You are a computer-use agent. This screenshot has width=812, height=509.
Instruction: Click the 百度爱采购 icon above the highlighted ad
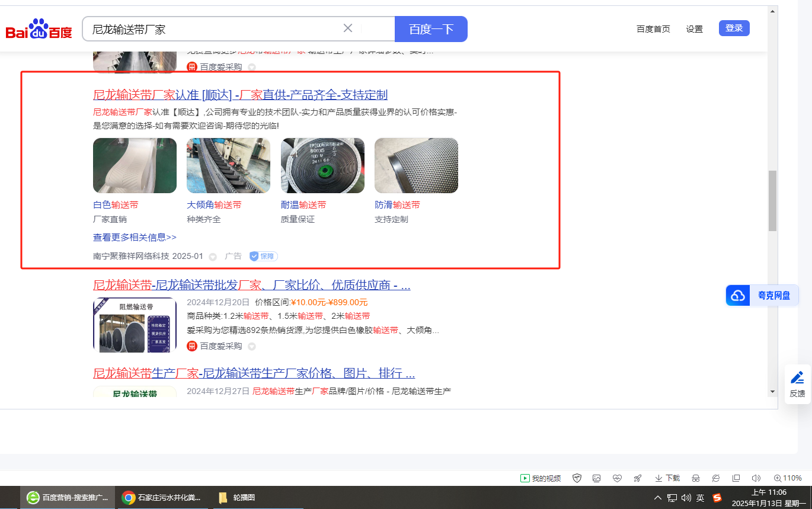click(x=192, y=67)
